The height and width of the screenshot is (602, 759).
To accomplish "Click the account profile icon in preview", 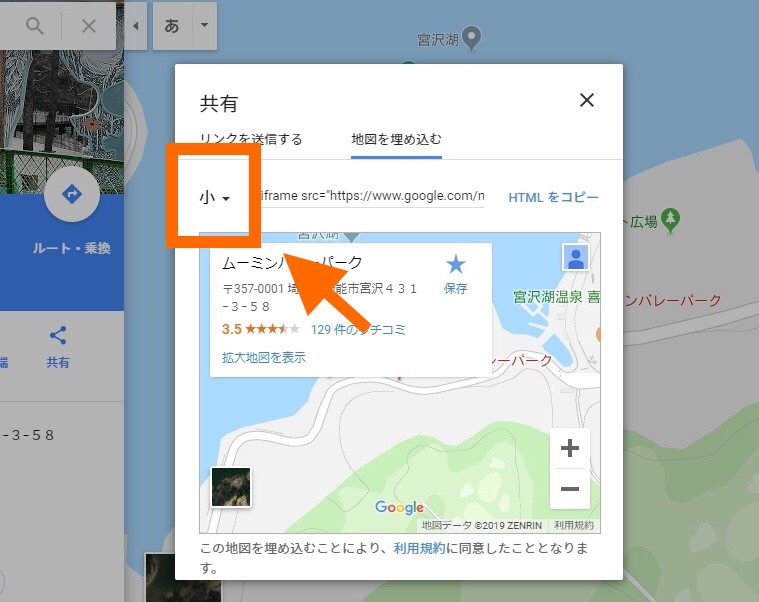I will tap(576, 257).
